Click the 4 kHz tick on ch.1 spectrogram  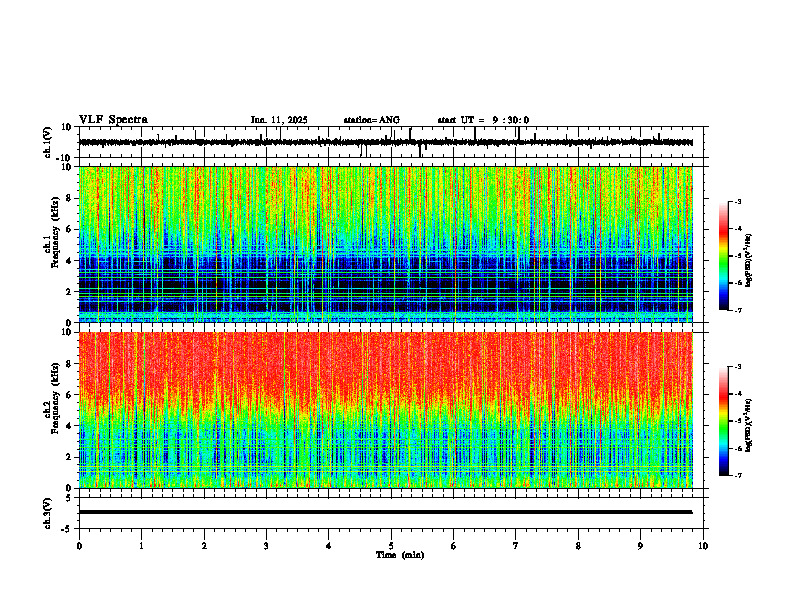click(69, 261)
